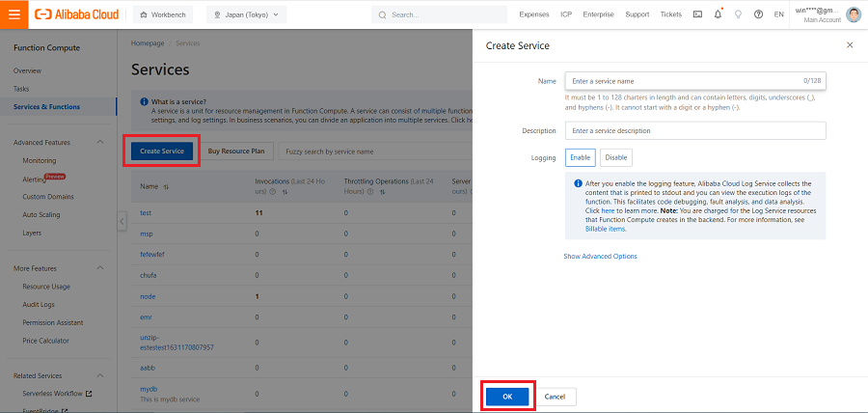Close the Create Service panel

point(849,45)
